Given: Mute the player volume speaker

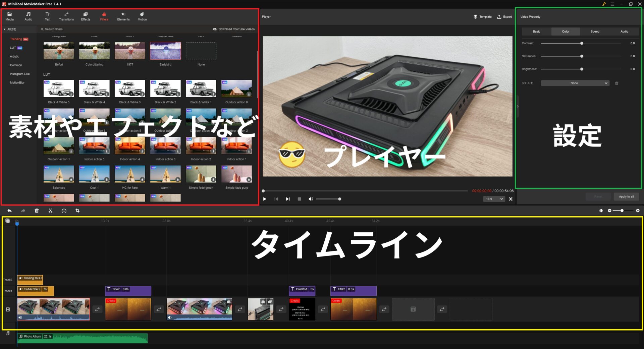Looking at the screenshot, I should pos(311,199).
